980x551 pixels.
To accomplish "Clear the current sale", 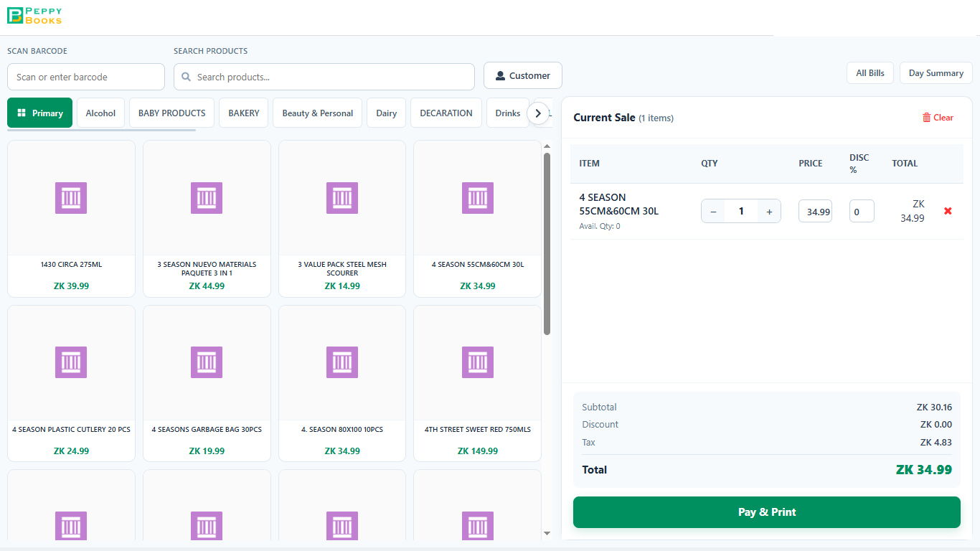I will [938, 118].
